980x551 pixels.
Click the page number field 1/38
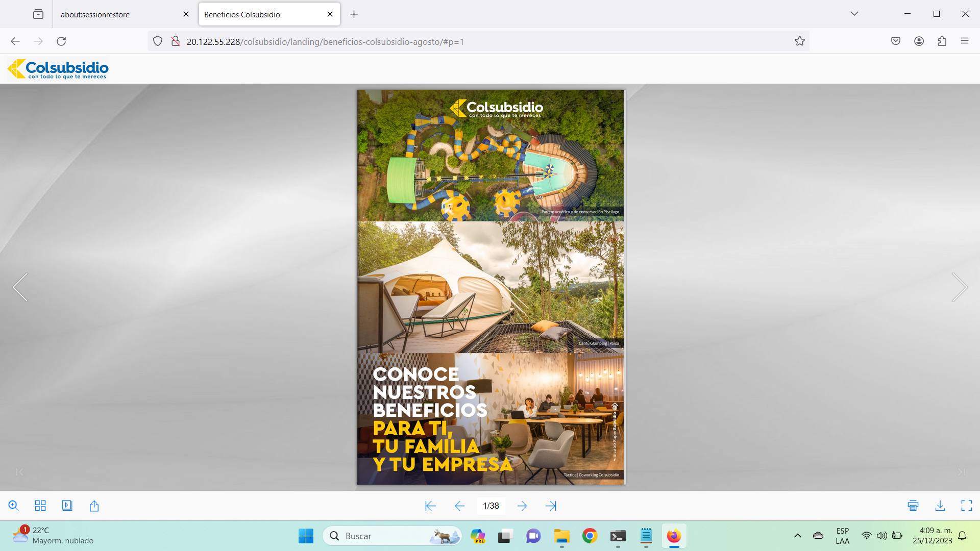tap(491, 506)
